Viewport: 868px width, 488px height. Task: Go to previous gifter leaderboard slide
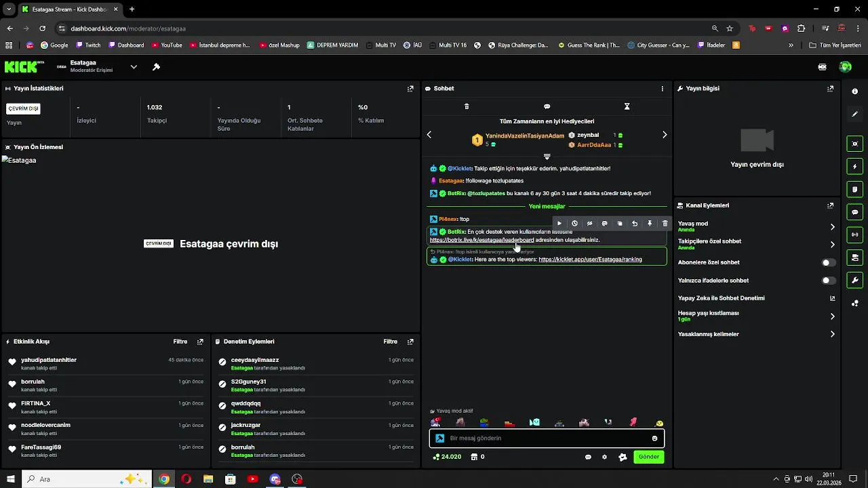pyautogui.click(x=429, y=135)
